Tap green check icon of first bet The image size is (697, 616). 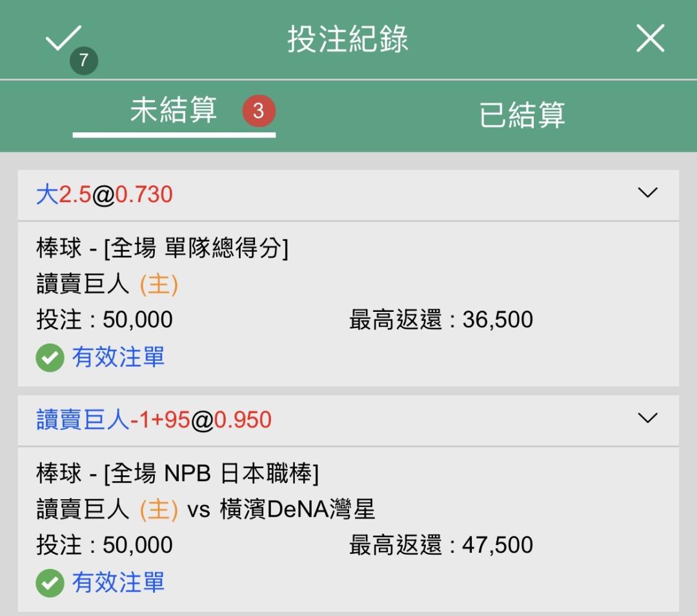click(x=50, y=358)
